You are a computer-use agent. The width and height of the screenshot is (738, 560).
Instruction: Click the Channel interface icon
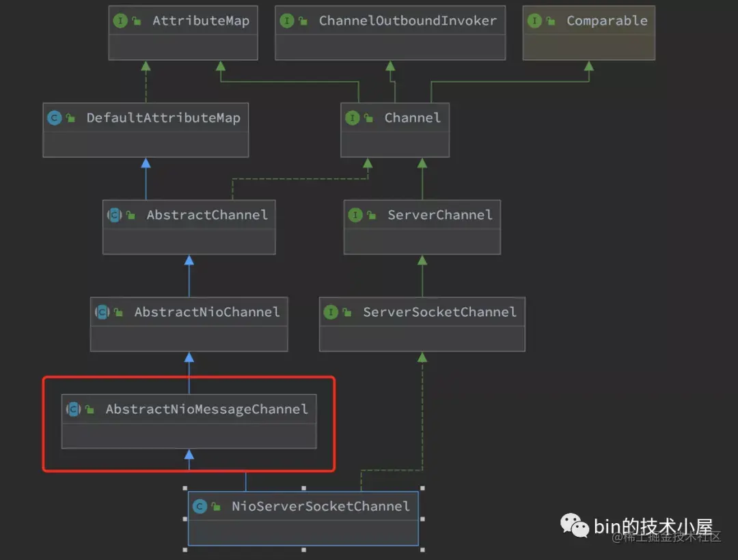pos(352,117)
